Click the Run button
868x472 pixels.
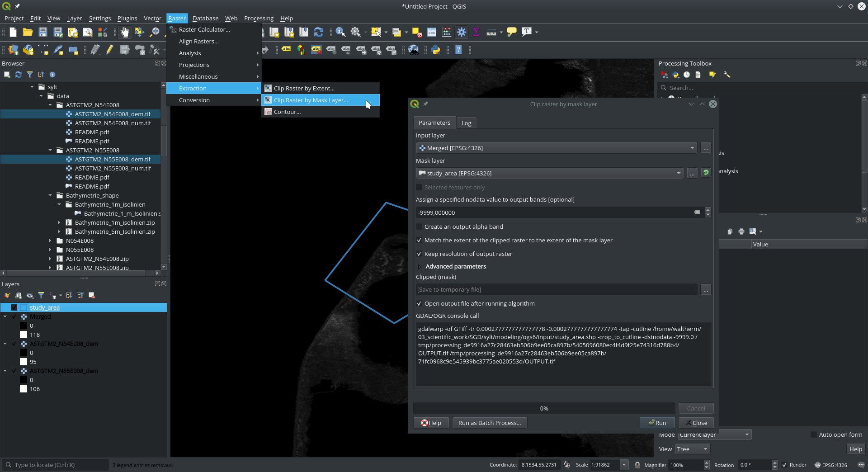pos(657,423)
